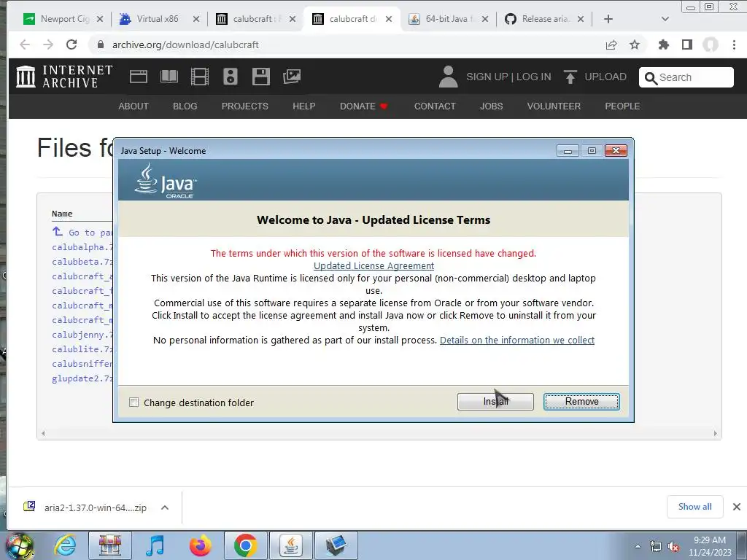Switch to the 64-bit Java tab
Viewport: 747px width, 560px height.
tap(449, 19)
